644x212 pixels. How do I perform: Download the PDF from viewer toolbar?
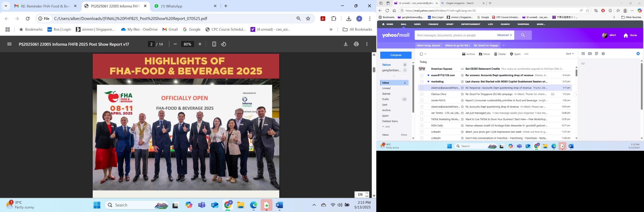coord(345,44)
